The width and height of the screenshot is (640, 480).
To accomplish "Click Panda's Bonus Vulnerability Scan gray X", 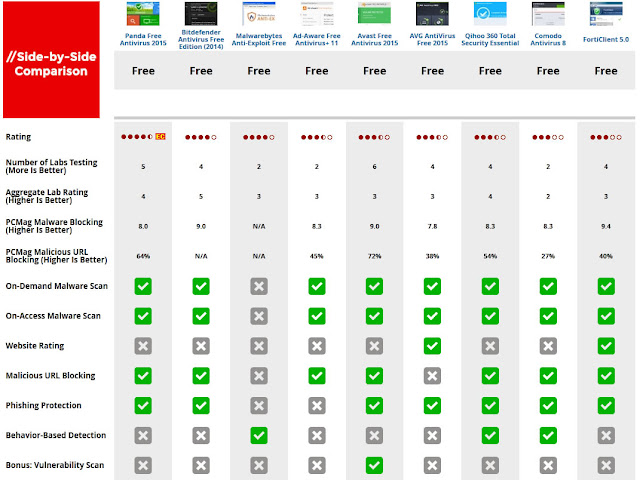I will click(x=143, y=465).
